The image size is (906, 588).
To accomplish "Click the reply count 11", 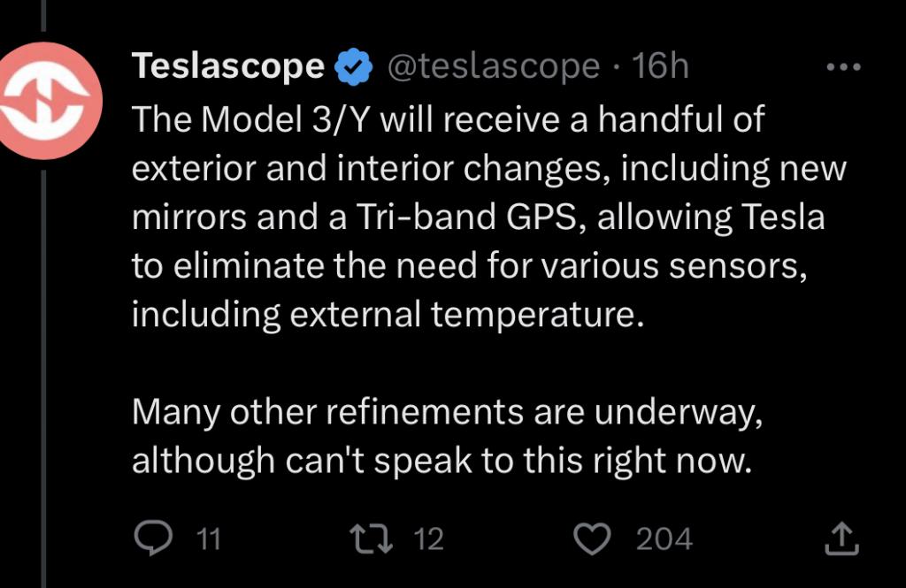I will point(207,538).
